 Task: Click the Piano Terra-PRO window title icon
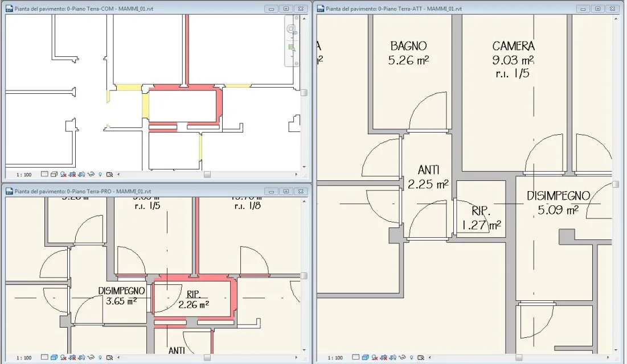(x=9, y=192)
